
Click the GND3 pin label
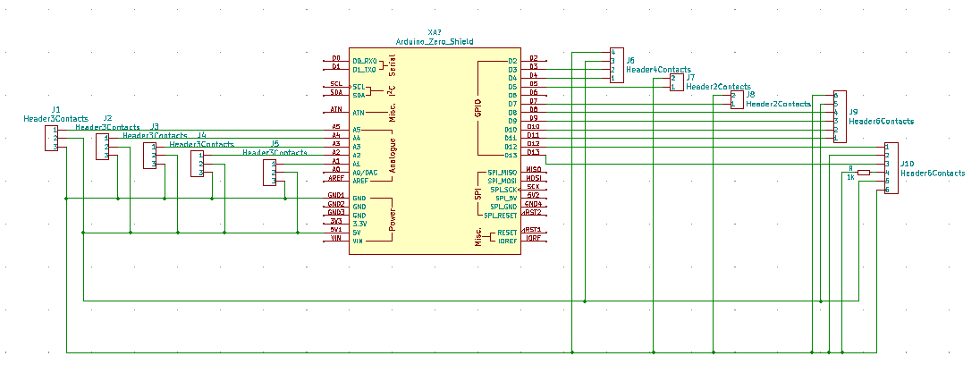pos(336,213)
